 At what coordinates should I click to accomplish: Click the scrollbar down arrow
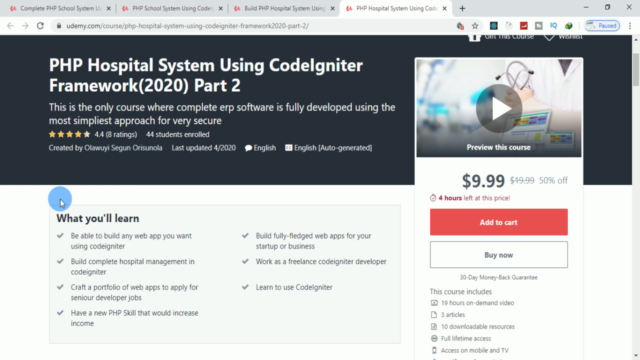[x=636, y=356]
